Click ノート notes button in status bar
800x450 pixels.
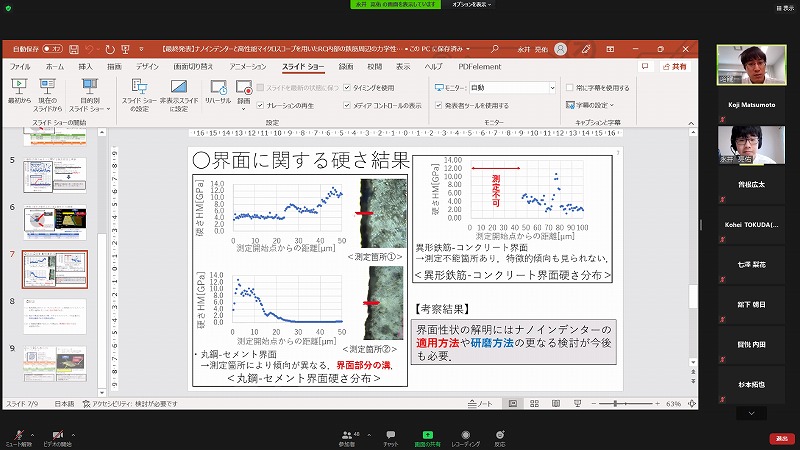[x=480, y=404]
